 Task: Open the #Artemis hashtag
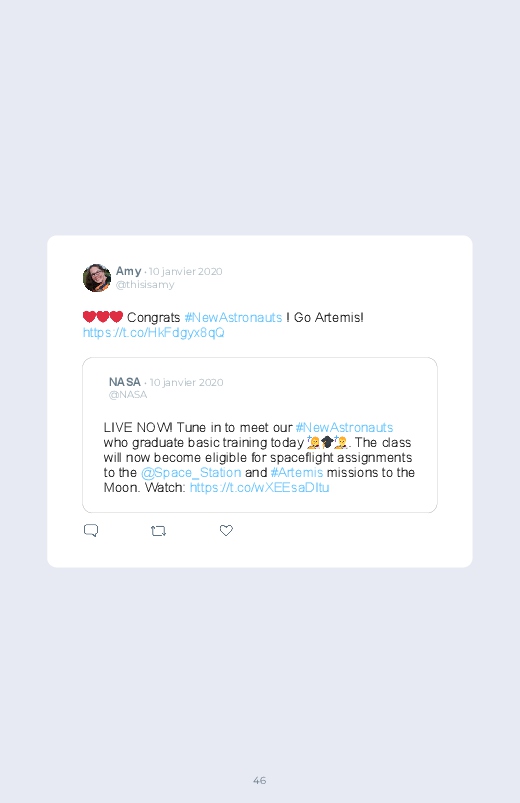click(297, 473)
